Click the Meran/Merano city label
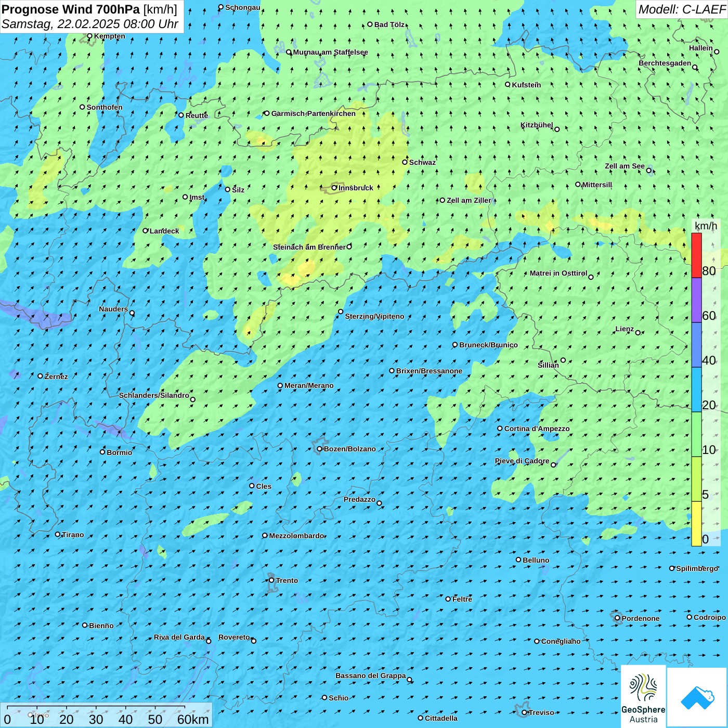Screen dimensions: 728x728 pyautogui.click(x=309, y=385)
